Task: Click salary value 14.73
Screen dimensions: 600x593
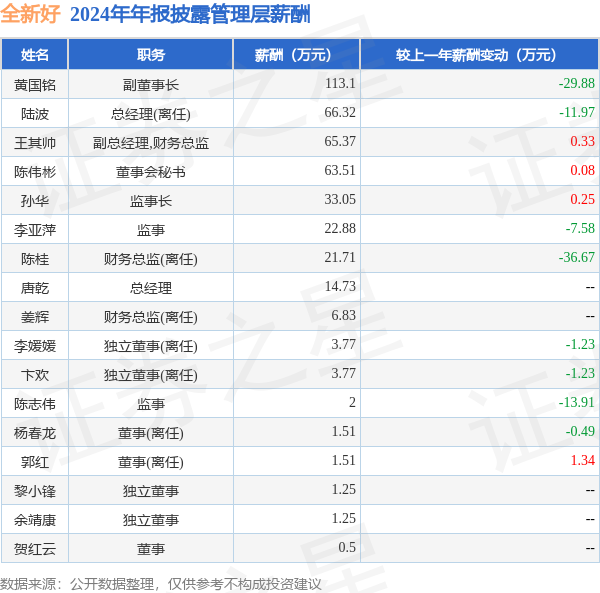Action: click(340, 287)
